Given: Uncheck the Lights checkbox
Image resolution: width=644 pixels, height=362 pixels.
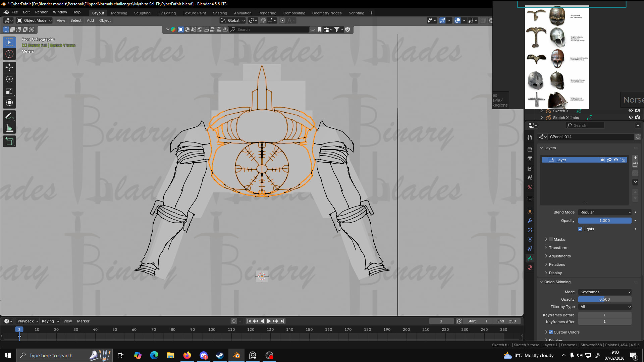Looking at the screenshot, I should pos(580,229).
